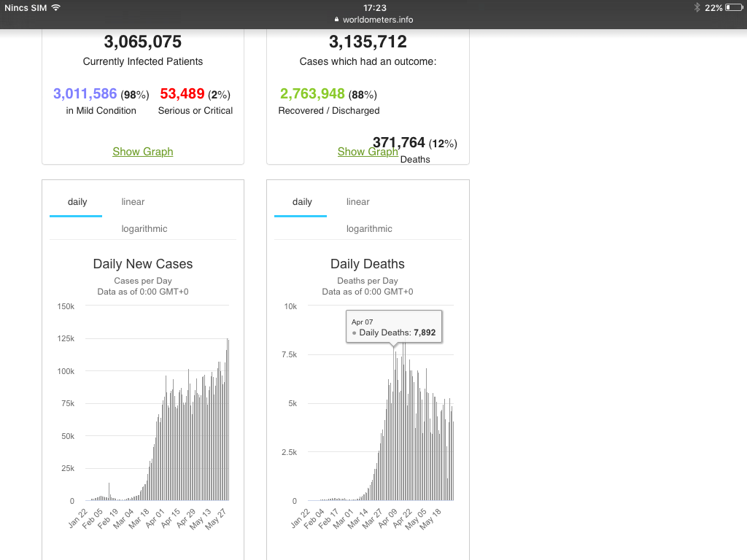This screenshot has height=560, width=747.
Task: Tap the Jan 22 date label on cases chart
Action: (x=77, y=518)
